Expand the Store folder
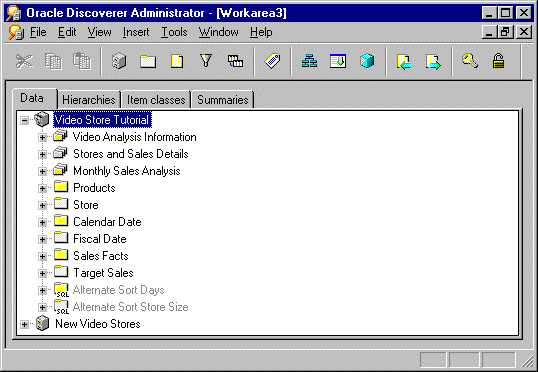Image resolution: width=538 pixels, height=372 pixels. point(42,205)
